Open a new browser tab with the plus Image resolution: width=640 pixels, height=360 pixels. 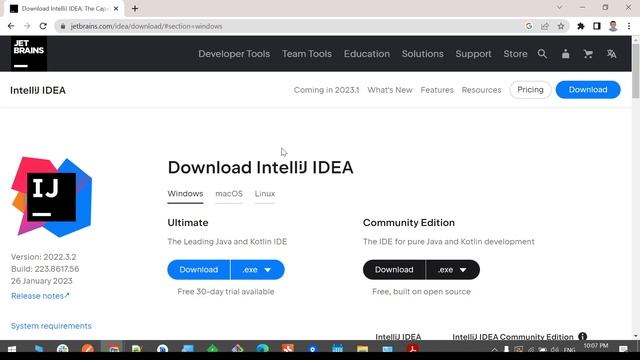tap(135, 8)
